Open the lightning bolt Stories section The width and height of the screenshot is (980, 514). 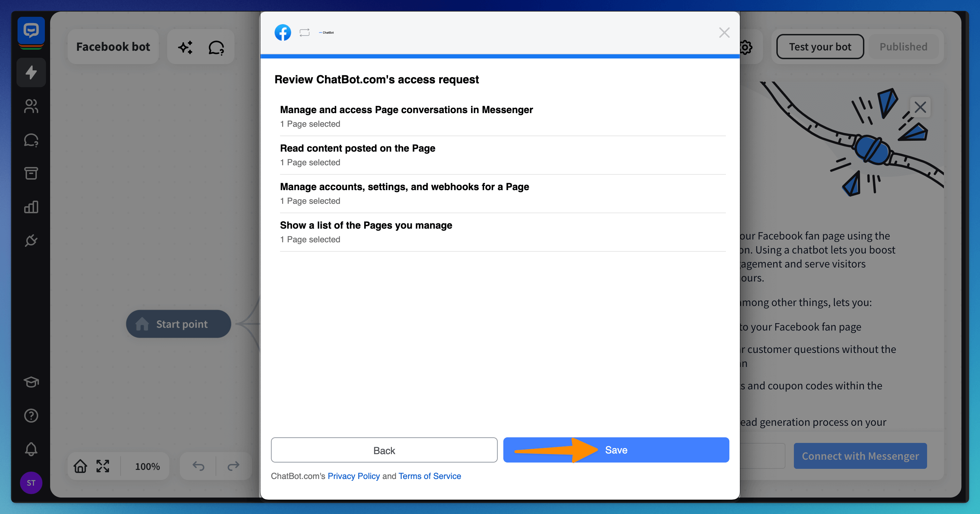pos(31,72)
